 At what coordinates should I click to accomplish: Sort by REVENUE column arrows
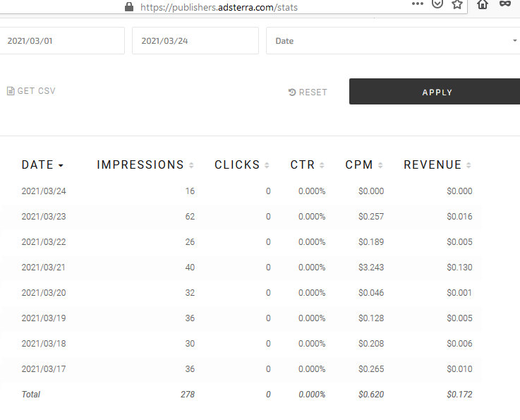pos(468,165)
